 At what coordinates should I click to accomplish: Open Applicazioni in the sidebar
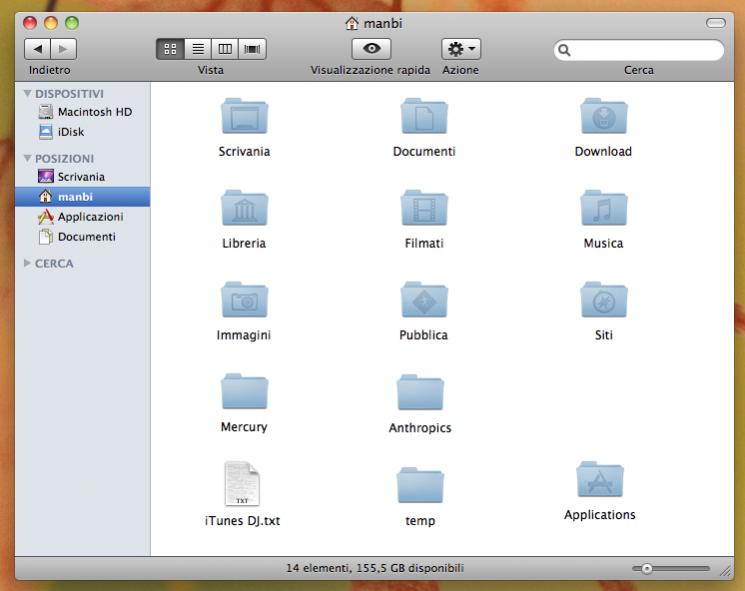click(83, 217)
